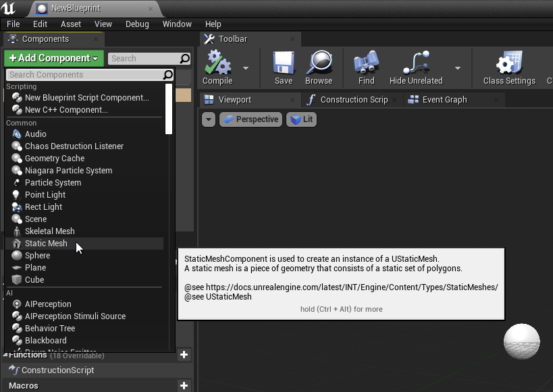Add a Point Light component
The width and height of the screenshot is (553, 392).
(84, 194)
